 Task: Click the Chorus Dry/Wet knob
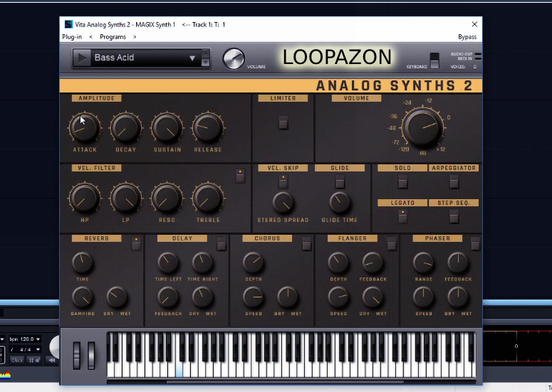tap(288, 297)
